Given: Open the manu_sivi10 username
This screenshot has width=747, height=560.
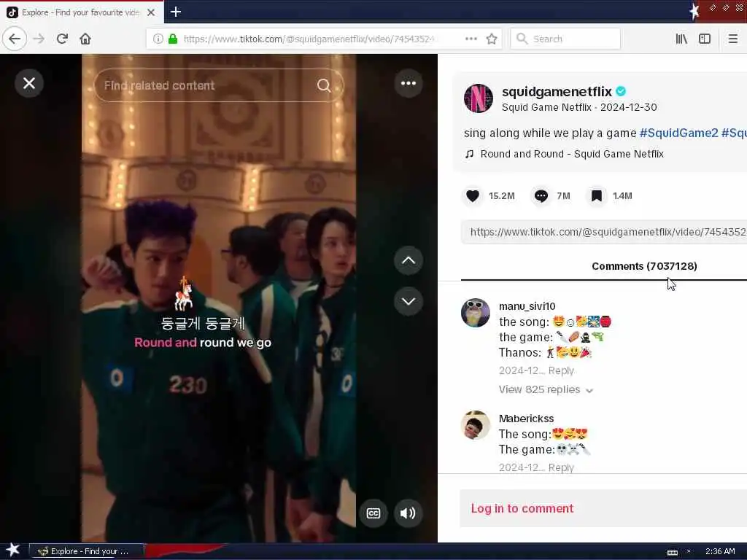Looking at the screenshot, I should 527,306.
